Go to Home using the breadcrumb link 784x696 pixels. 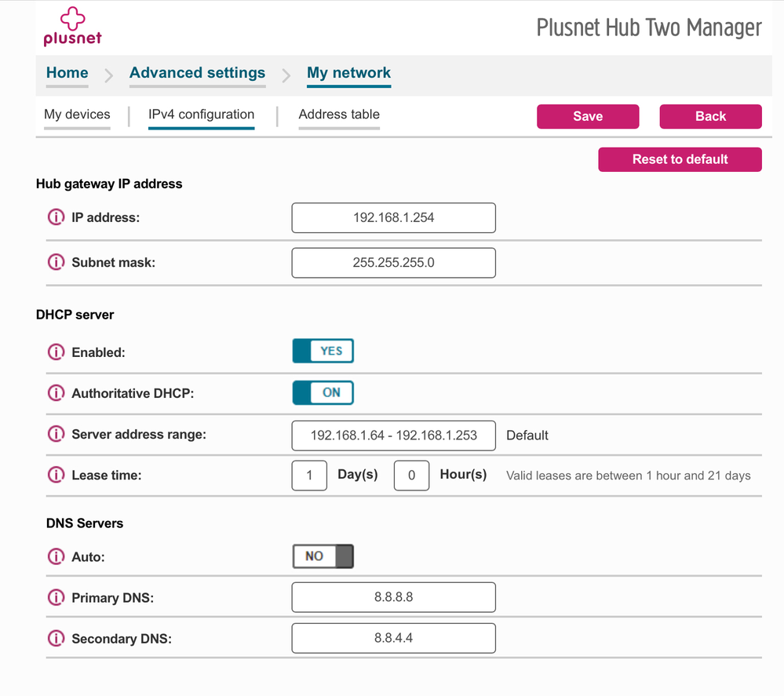(x=67, y=73)
